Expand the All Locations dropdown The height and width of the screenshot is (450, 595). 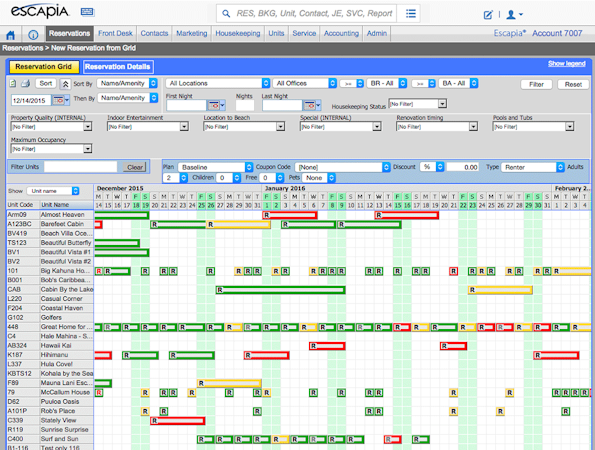pos(217,83)
